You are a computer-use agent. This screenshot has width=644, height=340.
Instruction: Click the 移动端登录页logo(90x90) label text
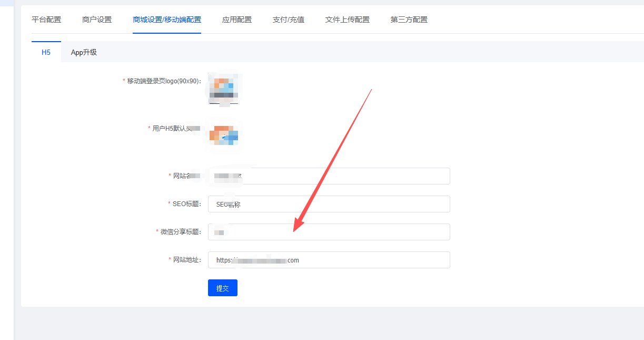(x=163, y=81)
